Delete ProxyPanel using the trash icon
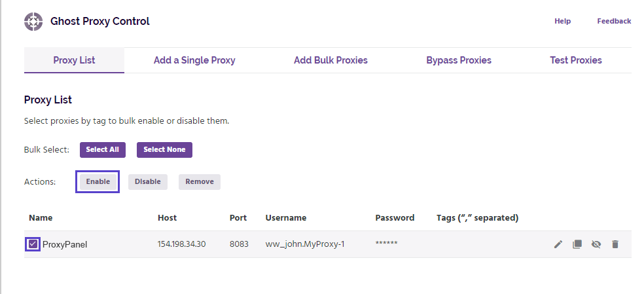The height and width of the screenshot is (294, 644). click(615, 244)
